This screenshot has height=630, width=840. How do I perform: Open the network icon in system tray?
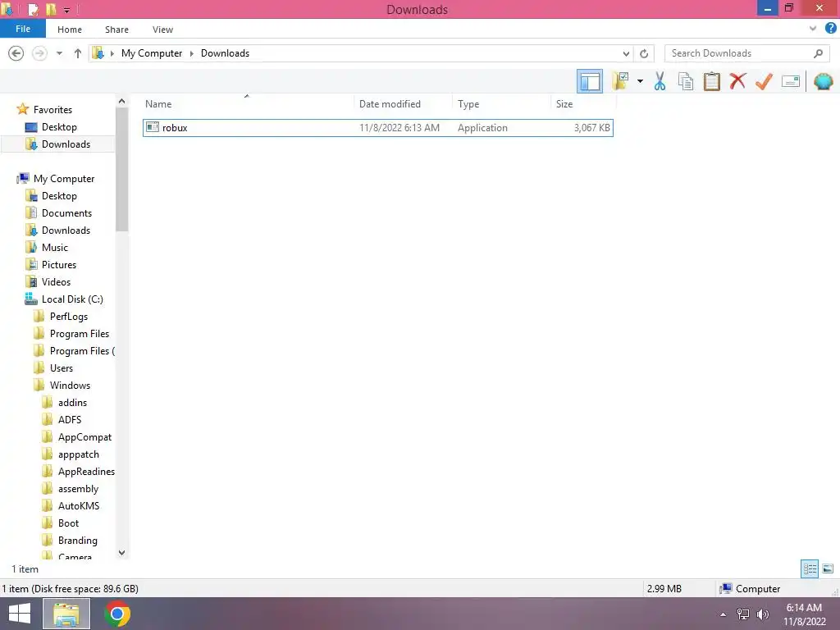pos(743,614)
